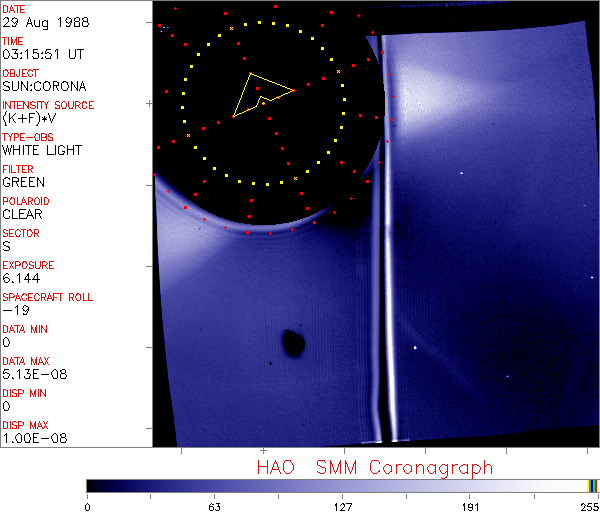600x512 pixels.
Task: Click the sector value "S"
Action: [6, 246]
